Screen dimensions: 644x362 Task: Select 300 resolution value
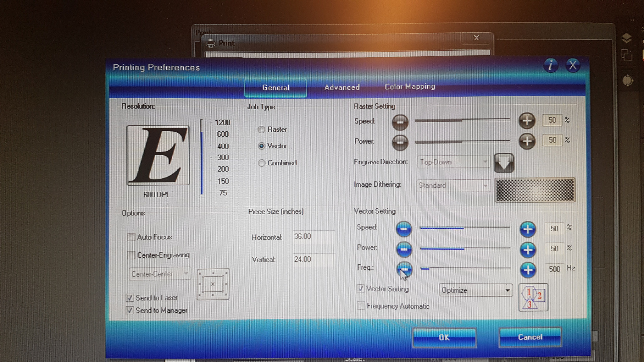[223, 157]
